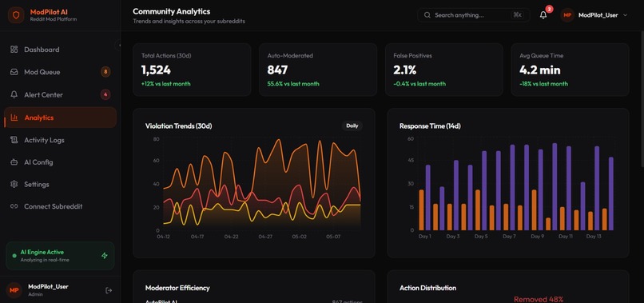Image resolution: width=644 pixels, height=303 pixels.
Task: Click the Daily button on Violation Trends
Action: 352,126
